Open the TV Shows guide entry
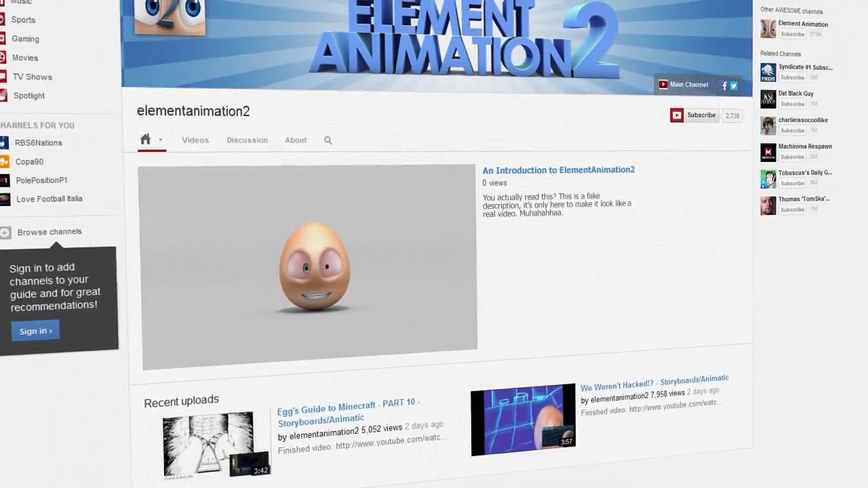Image resolution: width=868 pixels, height=488 pixels. (32, 77)
